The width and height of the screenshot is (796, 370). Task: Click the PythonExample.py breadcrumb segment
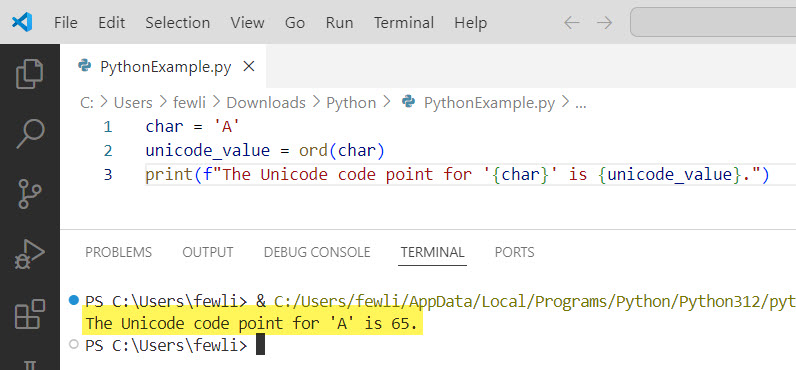(x=478, y=103)
